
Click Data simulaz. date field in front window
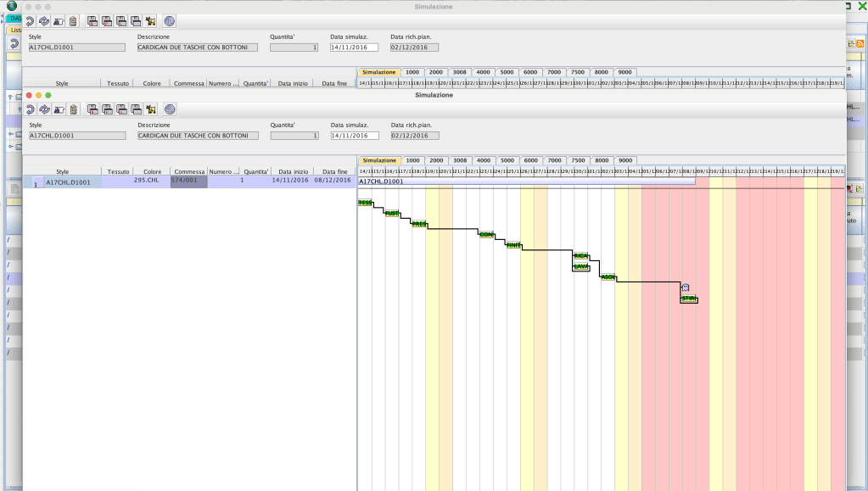(353, 136)
